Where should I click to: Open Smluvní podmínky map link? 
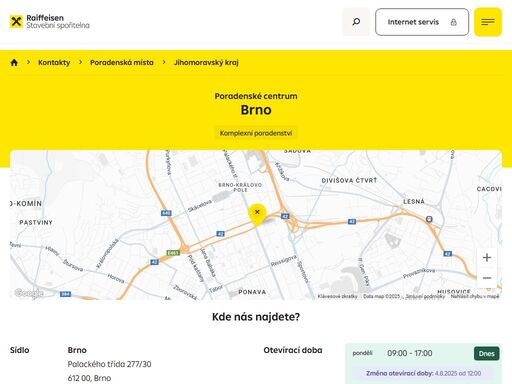click(x=425, y=296)
